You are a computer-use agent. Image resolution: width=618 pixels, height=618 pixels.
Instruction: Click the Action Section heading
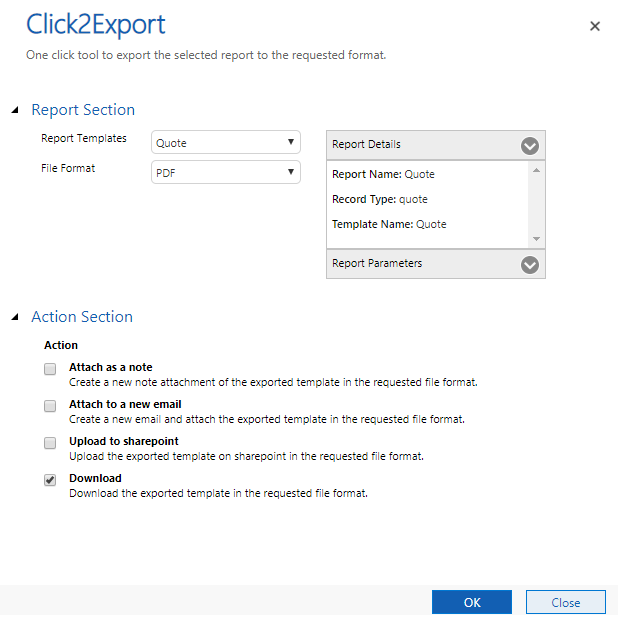82,316
